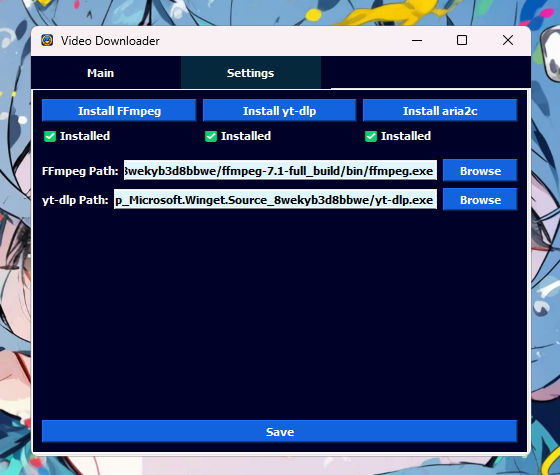560x475 pixels.
Task: Click Installed text under Install aria2c
Action: click(406, 136)
